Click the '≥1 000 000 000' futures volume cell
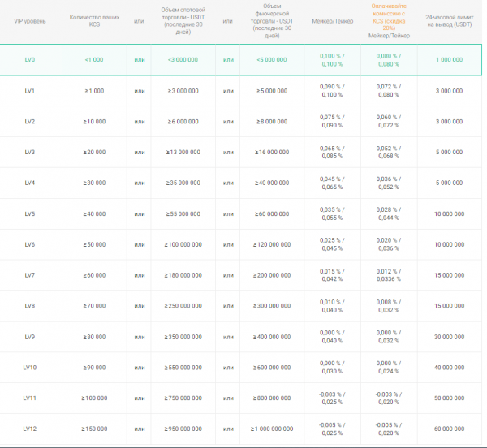The image size is (487, 448). 272,428
